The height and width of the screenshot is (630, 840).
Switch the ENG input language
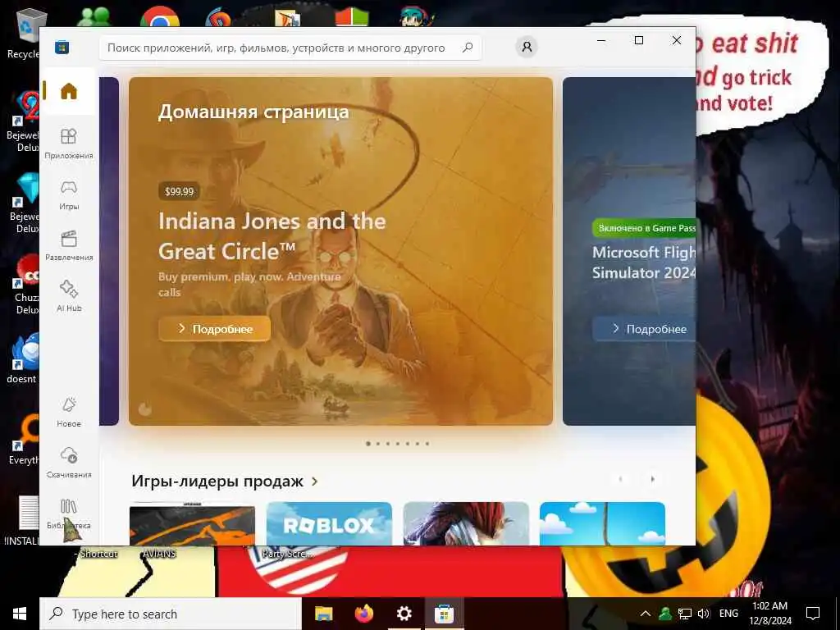point(728,614)
